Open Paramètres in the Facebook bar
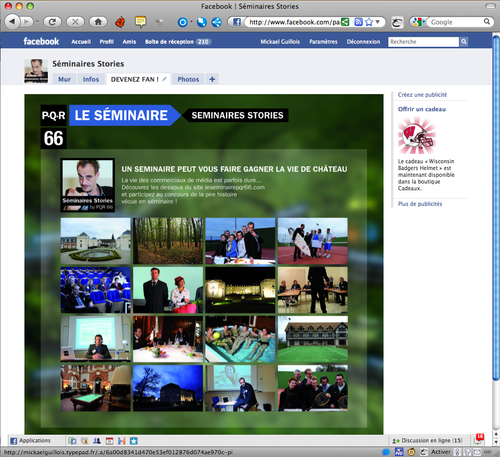The height and width of the screenshot is (457, 500). [x=323, y=42]
